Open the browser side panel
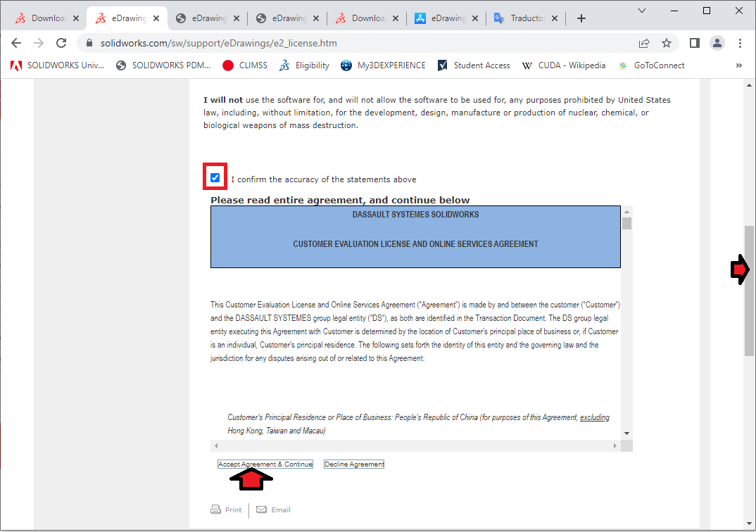 [694, 43]
